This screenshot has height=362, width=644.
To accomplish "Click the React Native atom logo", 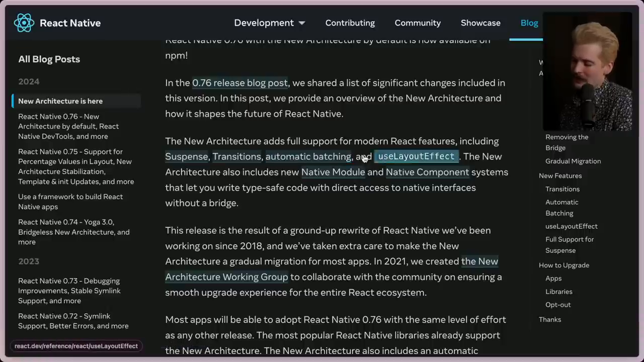I will click(x=24, y=23).
